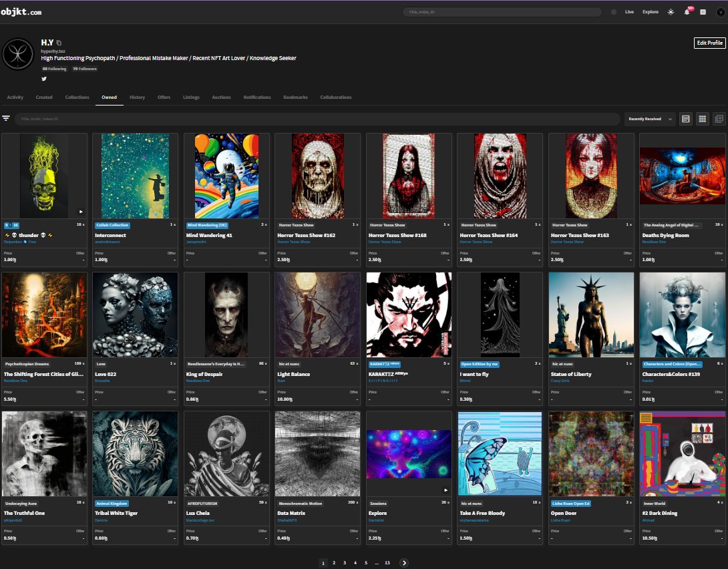
Task: Open the objkt.com home logo
Action: pyautogui.click(x=21, y=12)
